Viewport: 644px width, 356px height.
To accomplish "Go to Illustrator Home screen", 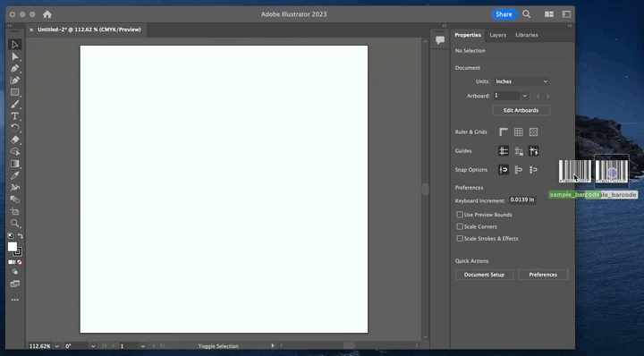I will [x=47, y=14].
